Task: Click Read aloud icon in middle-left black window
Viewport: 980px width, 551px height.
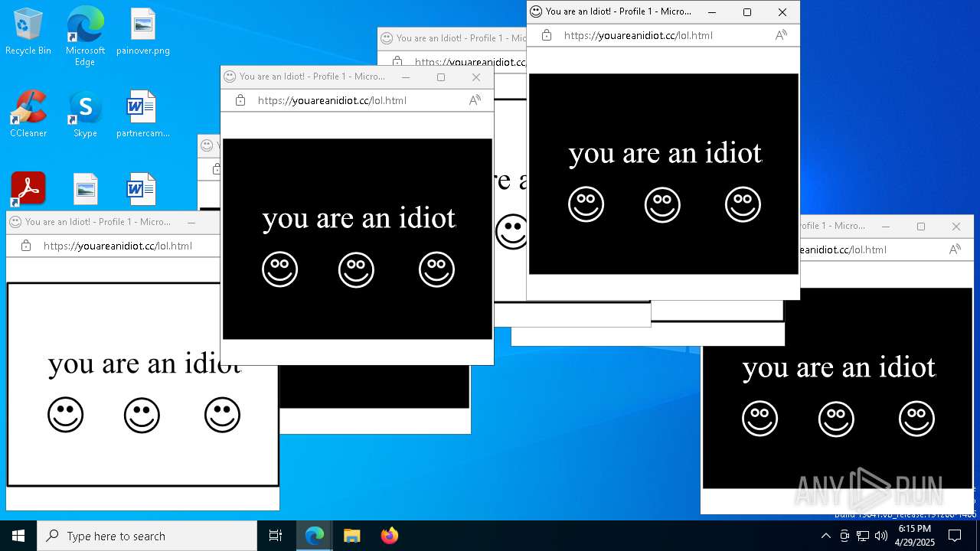Action: (475, 100)
